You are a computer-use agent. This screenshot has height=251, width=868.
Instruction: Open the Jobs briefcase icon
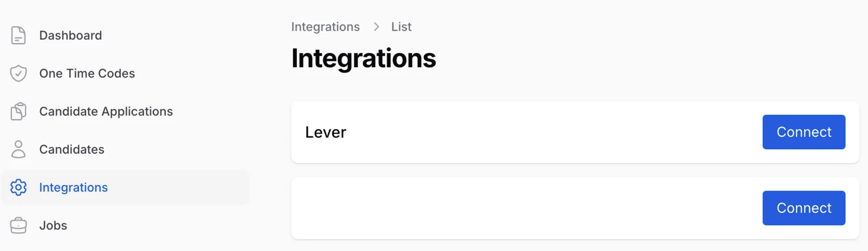[18, 225]
